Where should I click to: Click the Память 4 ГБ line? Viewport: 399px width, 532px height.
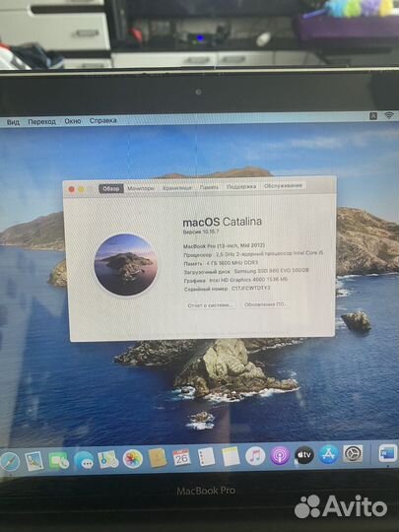point(221,263)
